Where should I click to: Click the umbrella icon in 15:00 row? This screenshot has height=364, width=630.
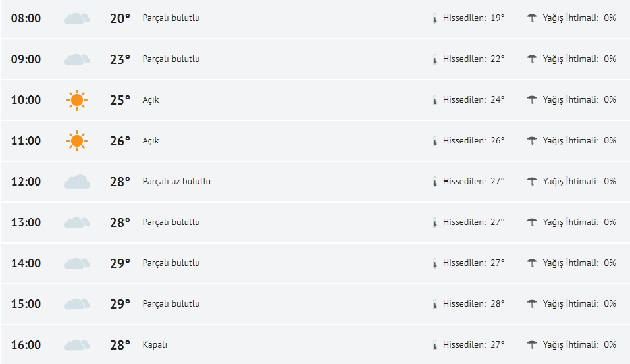click(x=532, y=304)
